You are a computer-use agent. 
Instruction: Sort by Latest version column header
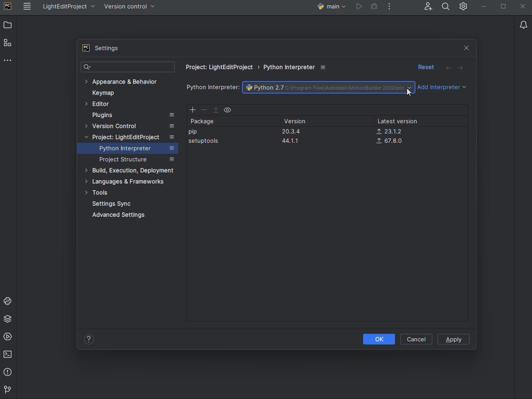click(421, 121)
